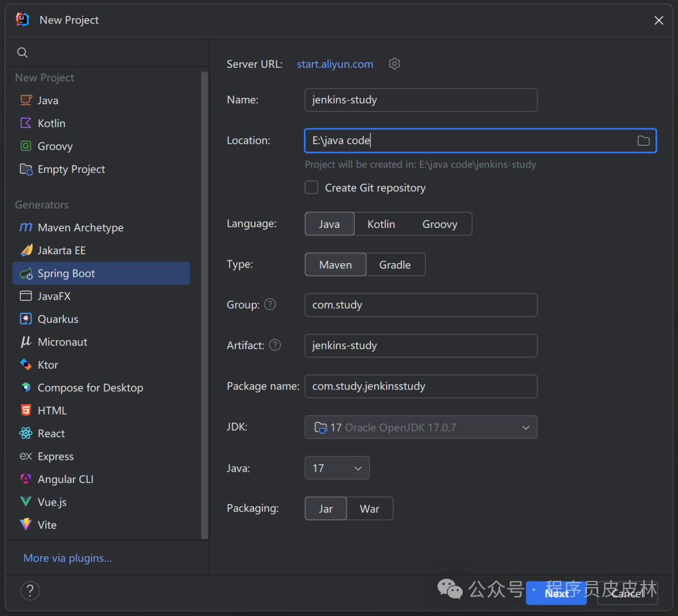Click the search magnifier icon
The width and height of the screenshot is (678, 616).
[x=23, y=53]
